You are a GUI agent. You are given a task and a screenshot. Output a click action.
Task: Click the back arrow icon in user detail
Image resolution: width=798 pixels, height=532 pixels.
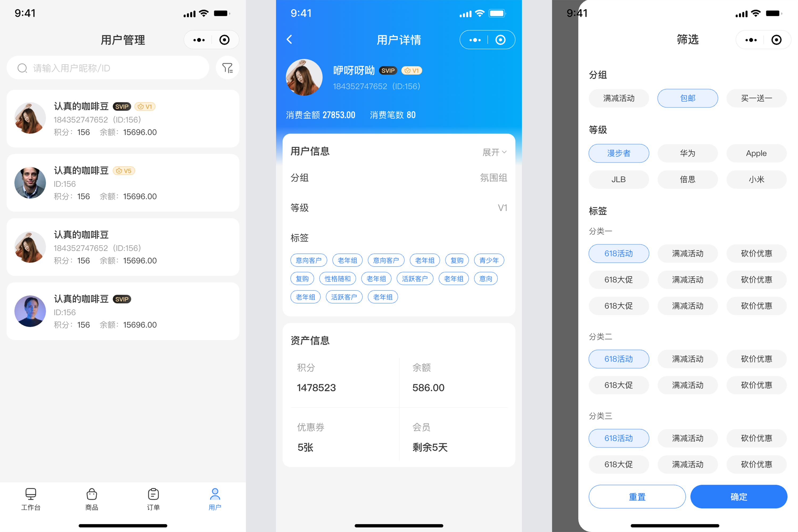click(291, 40)
